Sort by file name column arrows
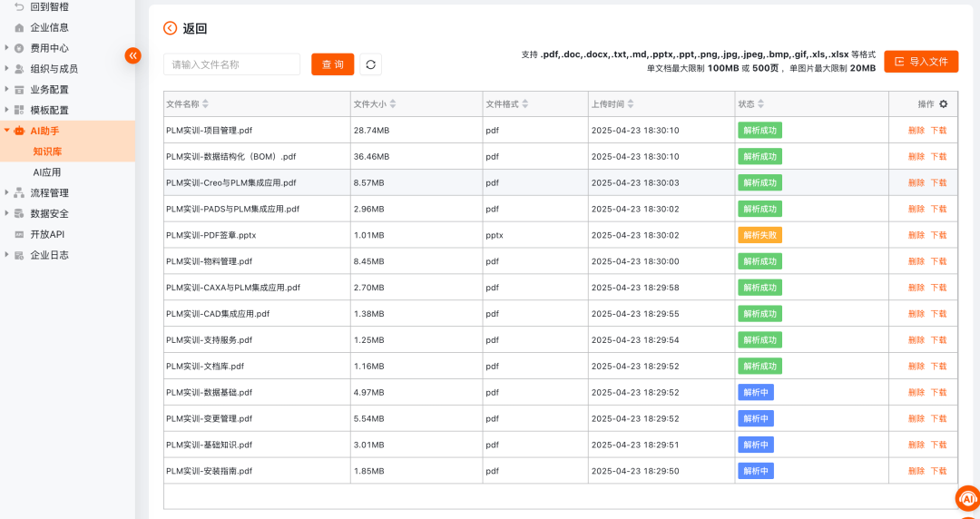This screenshot has height=519, width=980. 205,104
